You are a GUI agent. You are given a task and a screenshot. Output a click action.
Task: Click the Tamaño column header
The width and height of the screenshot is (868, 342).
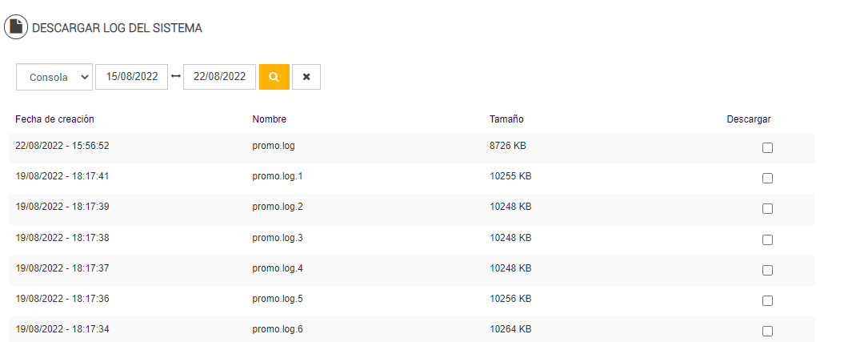pos(506,119)
